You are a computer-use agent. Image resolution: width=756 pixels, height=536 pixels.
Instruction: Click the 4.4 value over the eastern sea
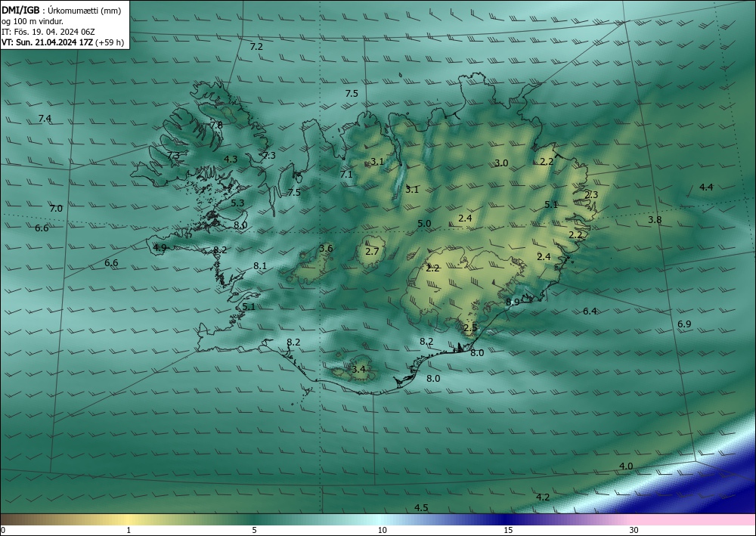[x=706, y=187]
